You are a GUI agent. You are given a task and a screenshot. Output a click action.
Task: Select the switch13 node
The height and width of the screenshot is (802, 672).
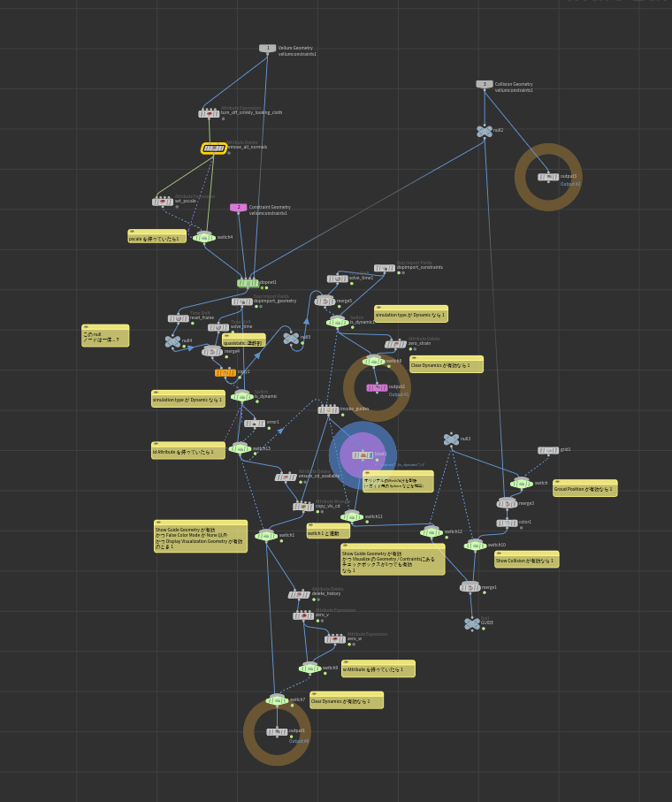click(240, 448)
